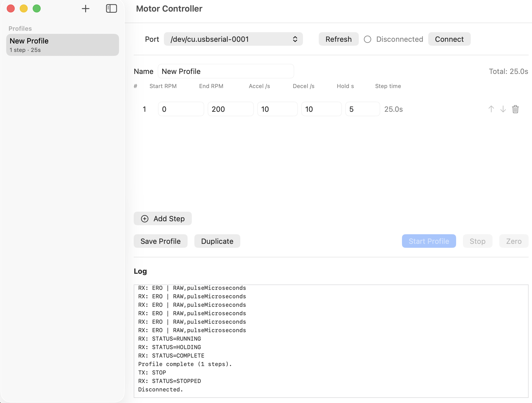Close the window with red button

(x=11, y=8)
